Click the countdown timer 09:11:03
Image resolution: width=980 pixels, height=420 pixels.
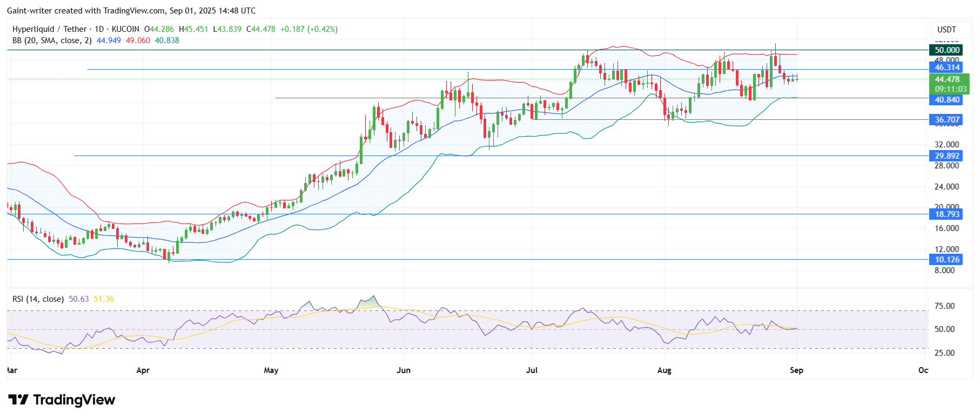pyautogui.click(x=951, y=89)
